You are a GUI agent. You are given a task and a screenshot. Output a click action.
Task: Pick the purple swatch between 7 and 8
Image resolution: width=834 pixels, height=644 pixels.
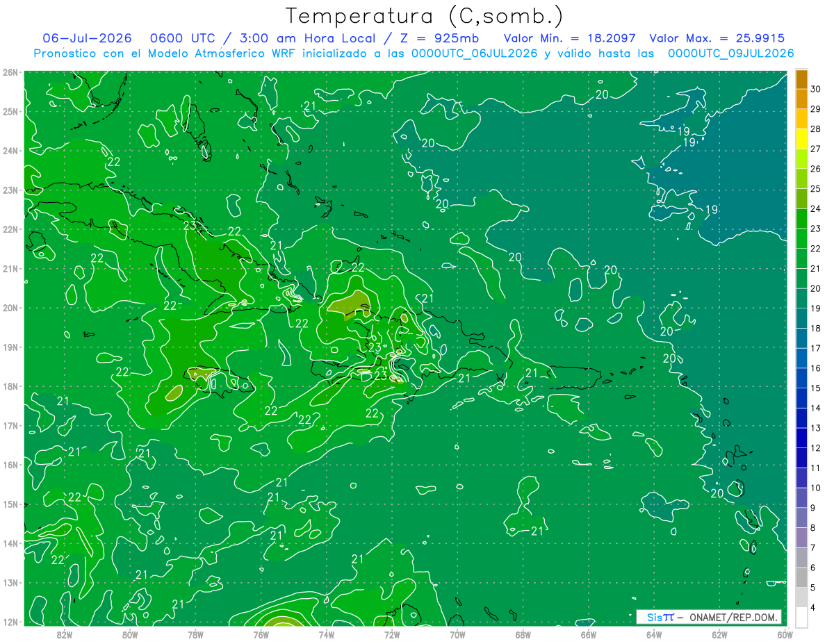pos(801,538)
